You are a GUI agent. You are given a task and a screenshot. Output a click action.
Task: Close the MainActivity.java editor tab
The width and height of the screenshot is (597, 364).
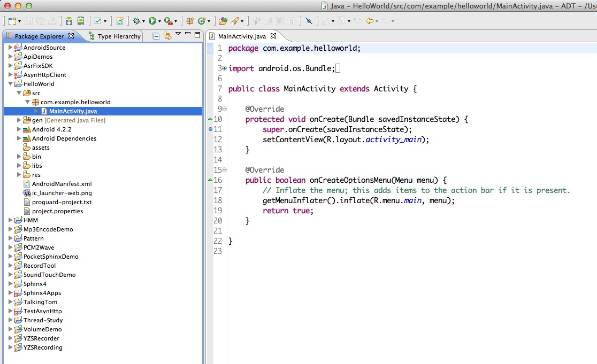(x=273, y=36)
